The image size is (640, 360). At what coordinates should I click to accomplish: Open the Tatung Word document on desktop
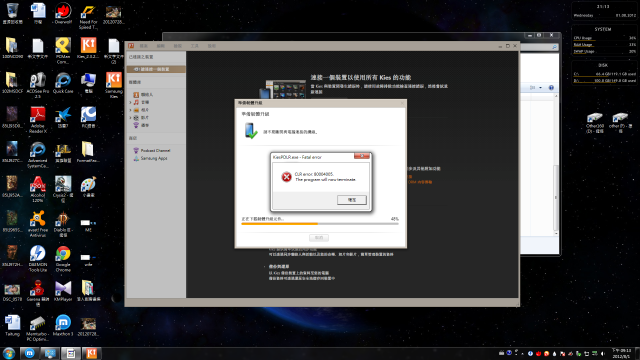click(12, 326)
